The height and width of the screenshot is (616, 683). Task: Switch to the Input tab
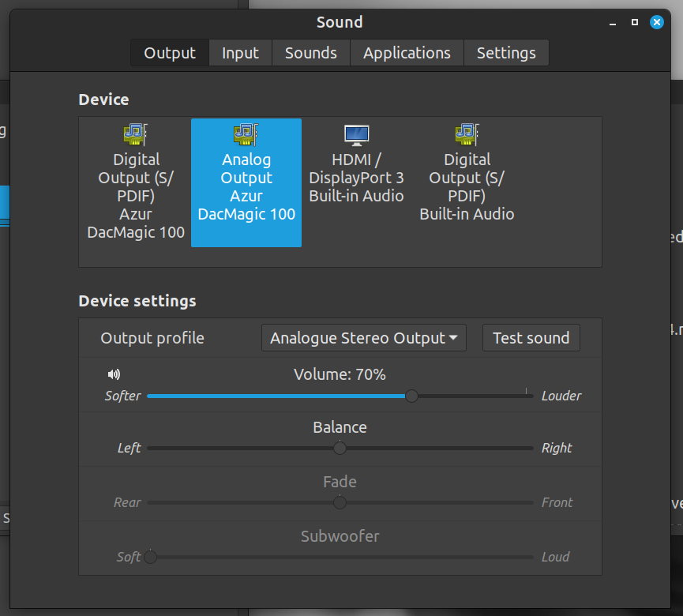(241, 53)
